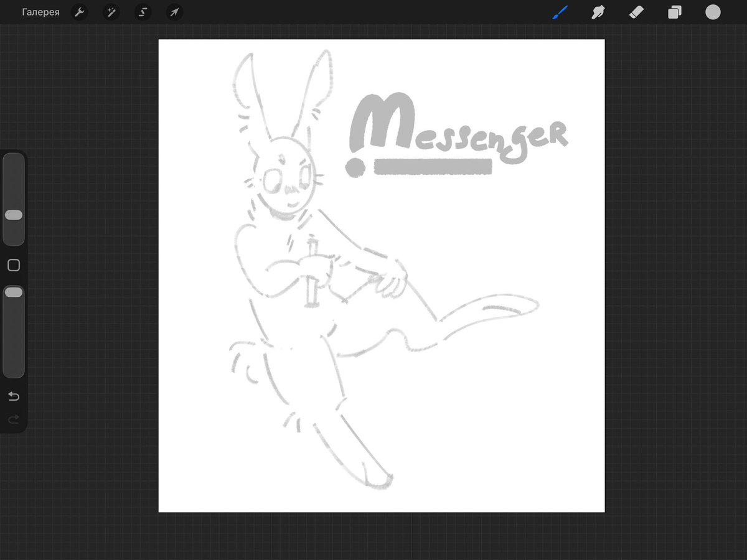Open the color picker circle
The image size is (747, 560).
(713, 12)
